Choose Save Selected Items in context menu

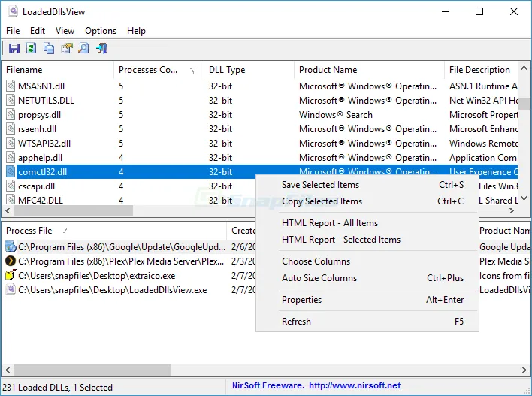367,185
